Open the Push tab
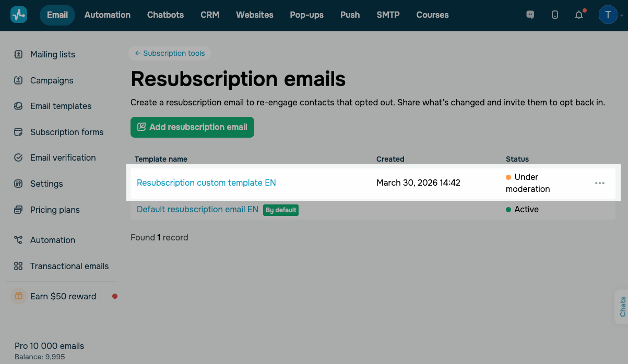Screen dimensions: 628x364 tap(350, 15)
